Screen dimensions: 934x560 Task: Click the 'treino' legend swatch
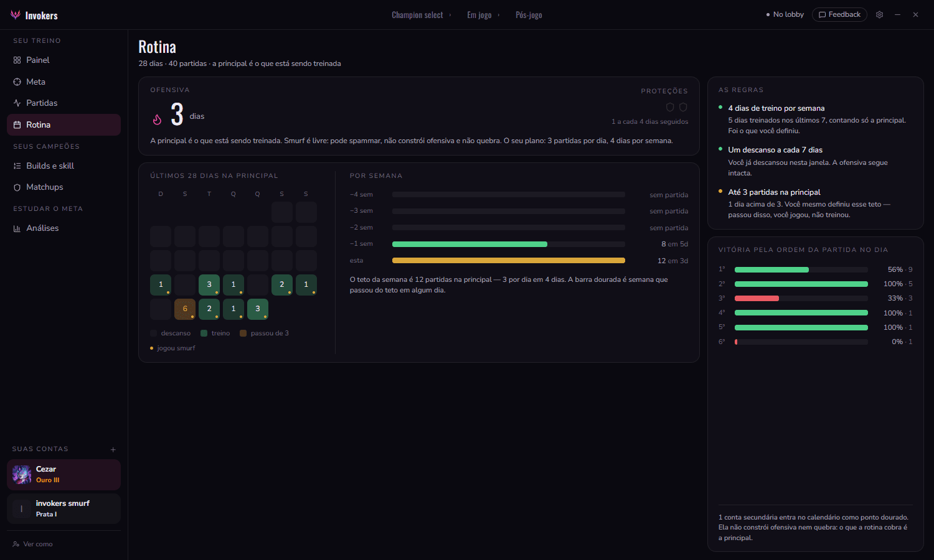(204, 334)
